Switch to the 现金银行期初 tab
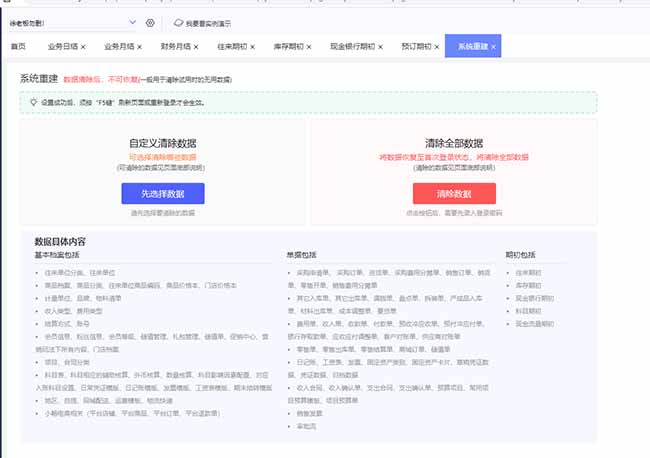 click(352, 46)
